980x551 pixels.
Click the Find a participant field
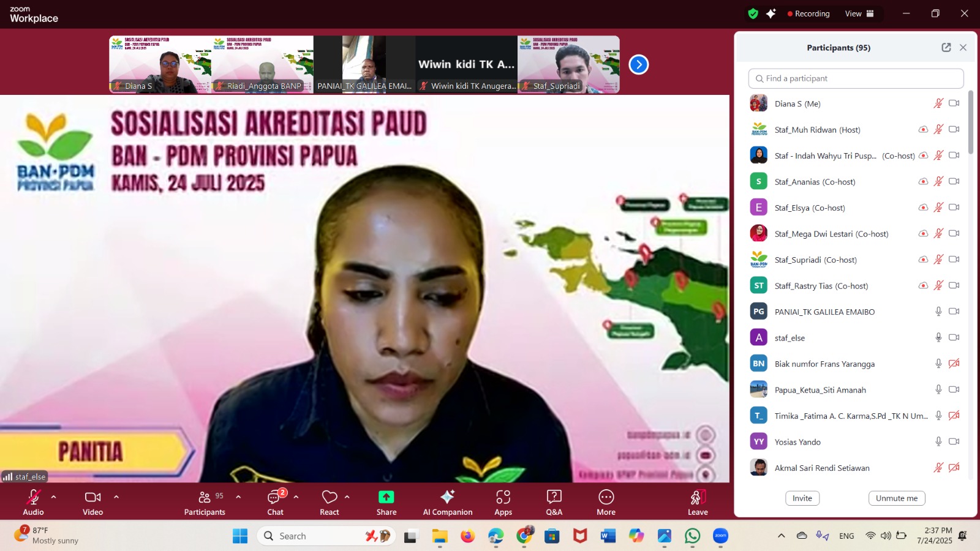click(x=856, y=78)
